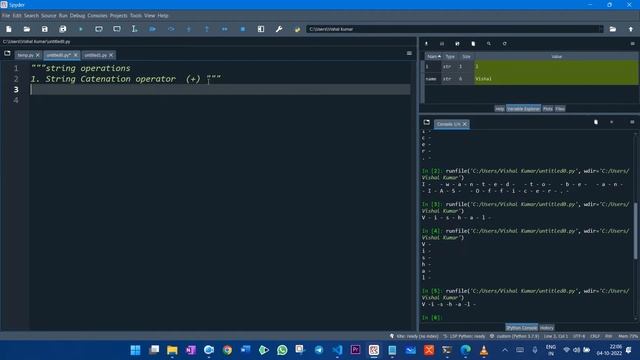Run file with the green play icon

[81, 29]
